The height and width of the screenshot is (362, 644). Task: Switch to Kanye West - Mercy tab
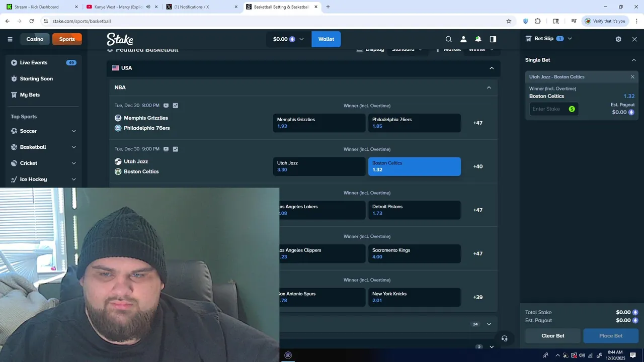click(x=122, y=7)
